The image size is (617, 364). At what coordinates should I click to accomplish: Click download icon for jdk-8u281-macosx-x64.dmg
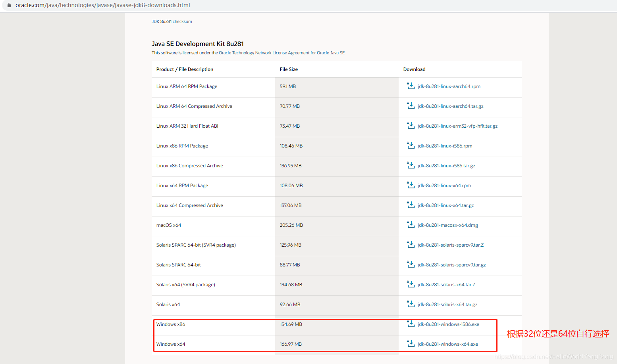(x=411, y=224)
